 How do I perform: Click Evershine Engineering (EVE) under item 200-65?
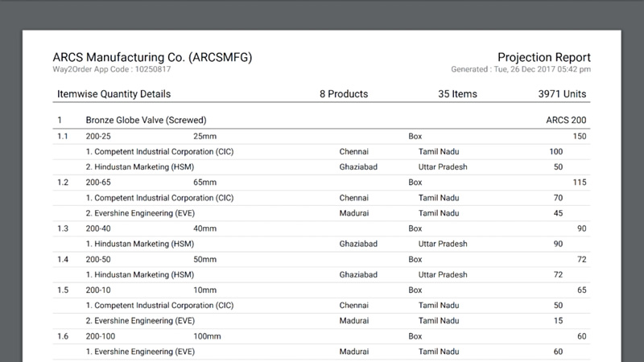[140, 213]
